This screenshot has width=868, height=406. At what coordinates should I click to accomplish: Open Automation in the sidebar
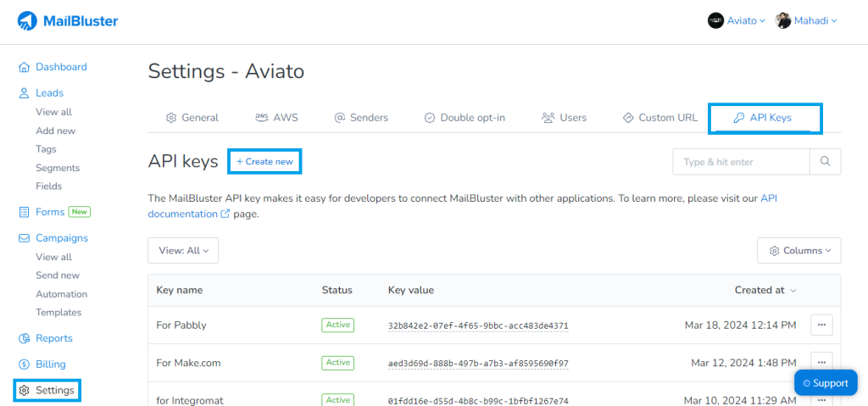[61, 294]
